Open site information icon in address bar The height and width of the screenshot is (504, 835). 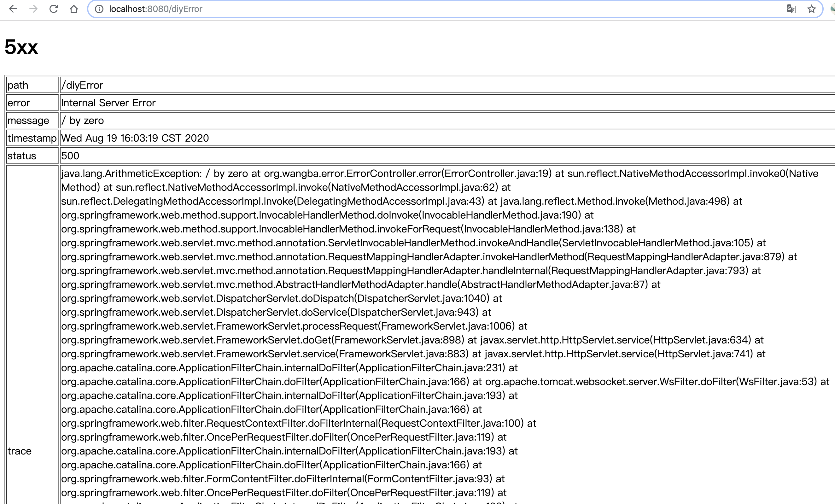coord(99,9)
